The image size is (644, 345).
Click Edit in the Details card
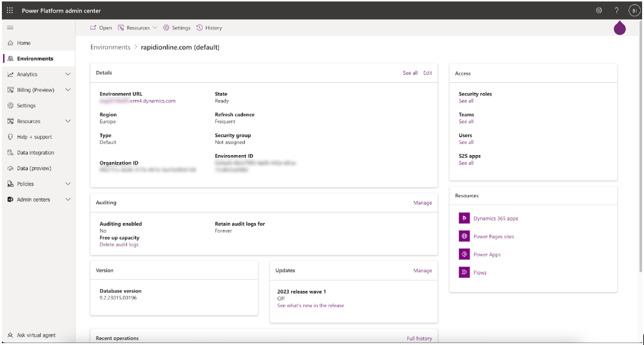pyautogui.click(x=427, y=73)
